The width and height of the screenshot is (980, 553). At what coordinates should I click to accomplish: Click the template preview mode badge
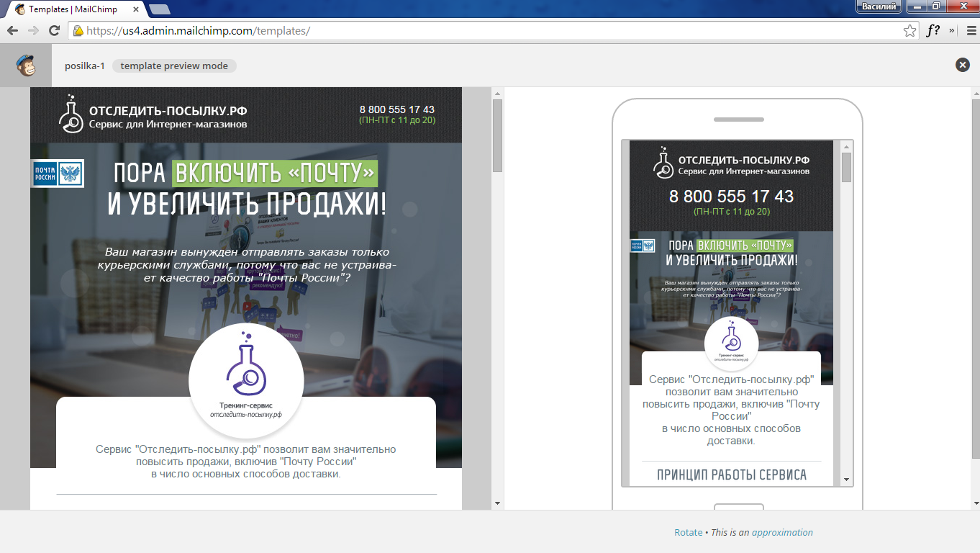click(x=174, y=66)
